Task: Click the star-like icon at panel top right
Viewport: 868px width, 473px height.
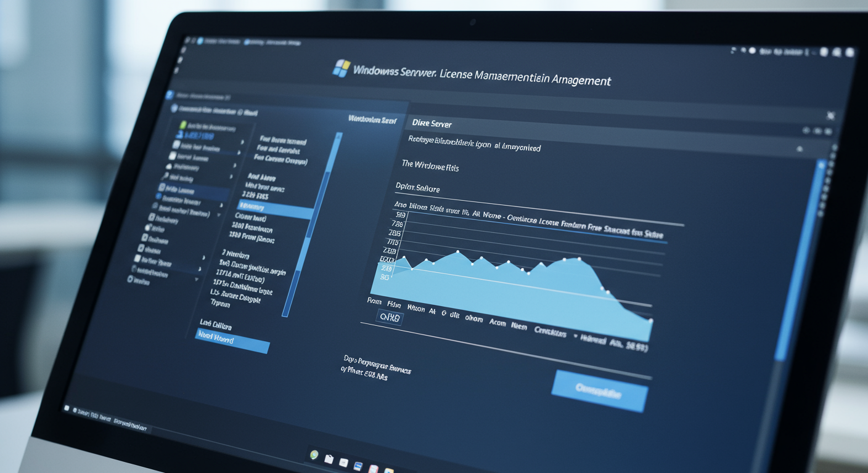Action: click(x=830, y=115)
